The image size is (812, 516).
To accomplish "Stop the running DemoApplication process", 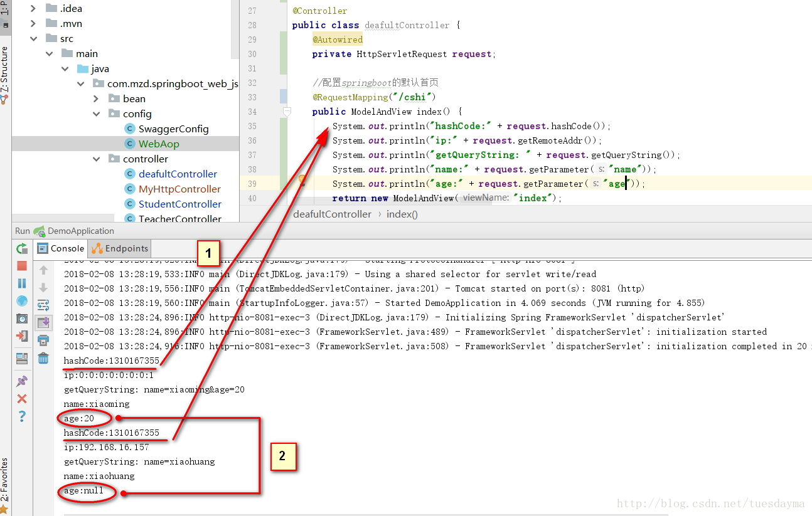I will point(22,266).
